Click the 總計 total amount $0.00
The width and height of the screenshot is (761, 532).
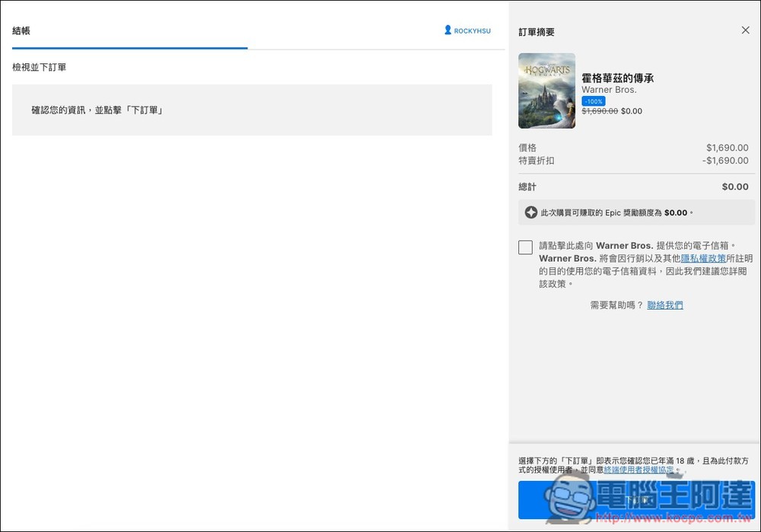click(x=734, y=186)
